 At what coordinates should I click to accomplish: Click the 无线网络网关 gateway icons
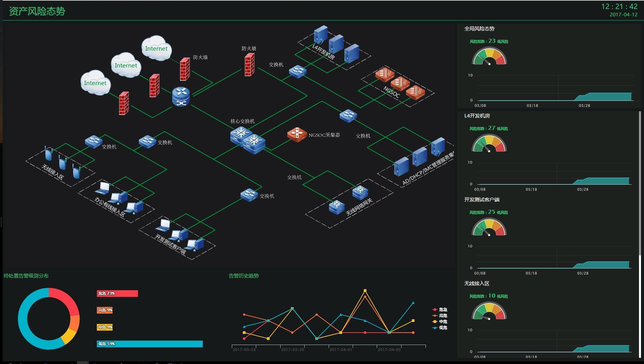coord(348,200)
